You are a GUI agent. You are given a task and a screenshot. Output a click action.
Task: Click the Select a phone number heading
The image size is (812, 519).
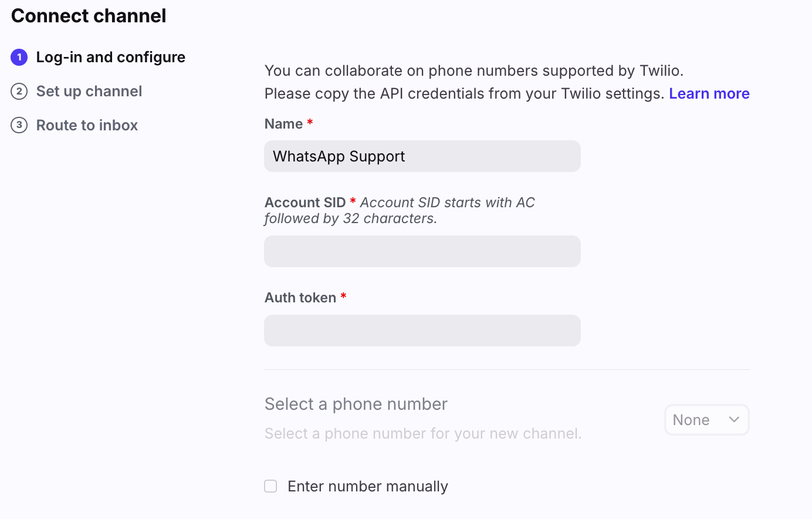(356, 404)
